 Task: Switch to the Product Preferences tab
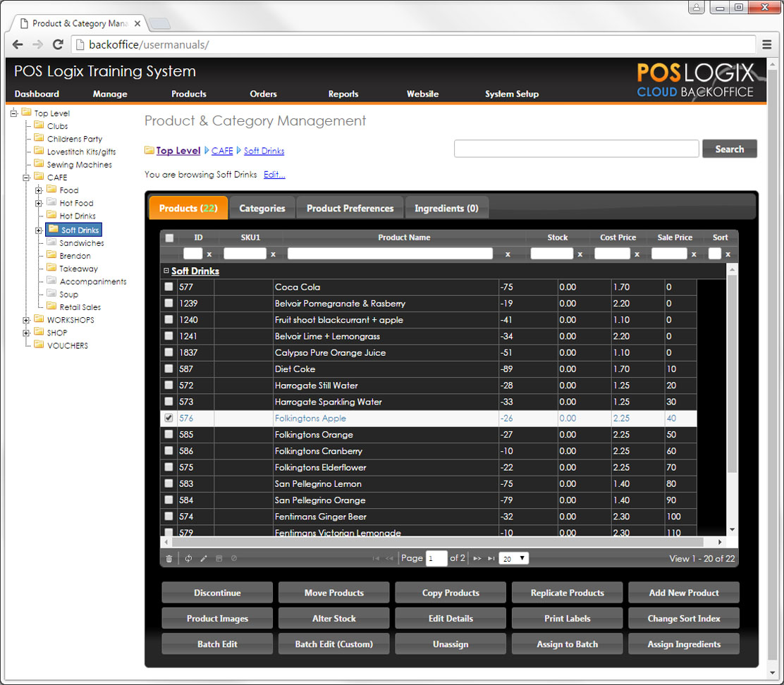[x=350, y=209]
